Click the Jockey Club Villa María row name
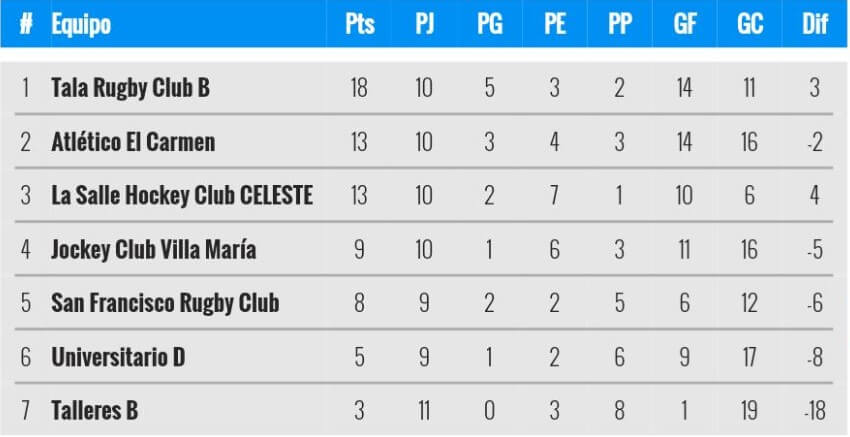This screenshot has height=437, width=850. point(153,249)
